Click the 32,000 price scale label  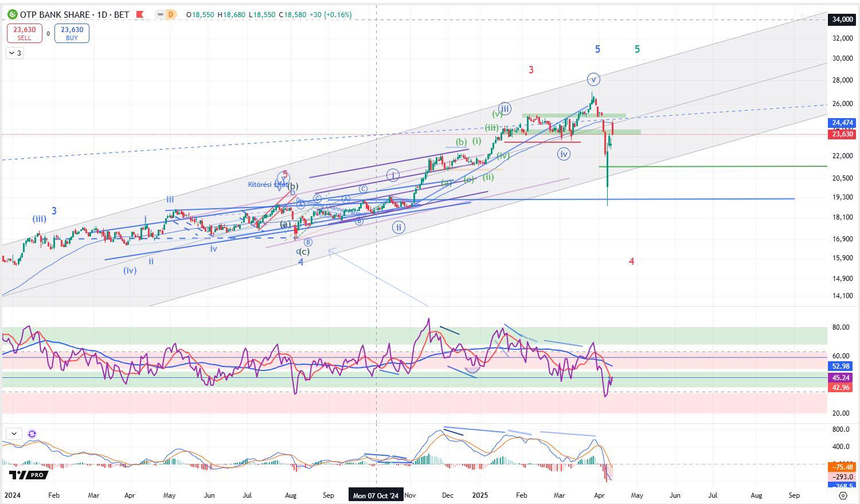click(x=842, y=38)
